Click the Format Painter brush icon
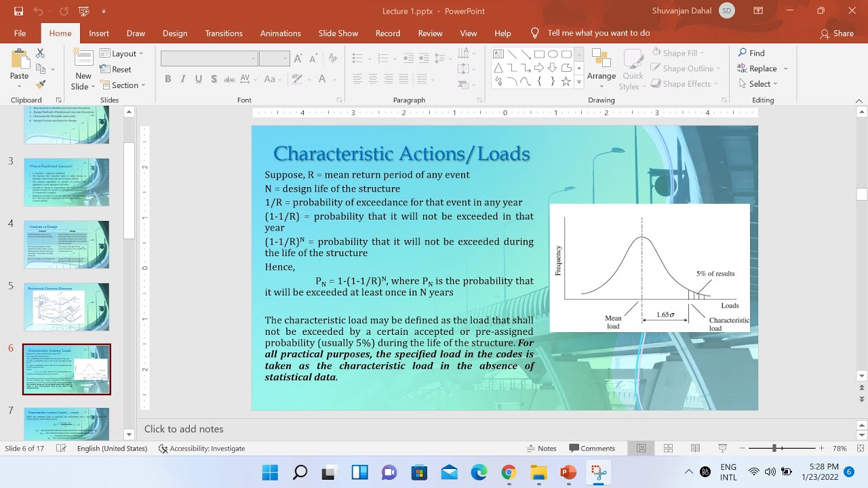 (40, 85)
